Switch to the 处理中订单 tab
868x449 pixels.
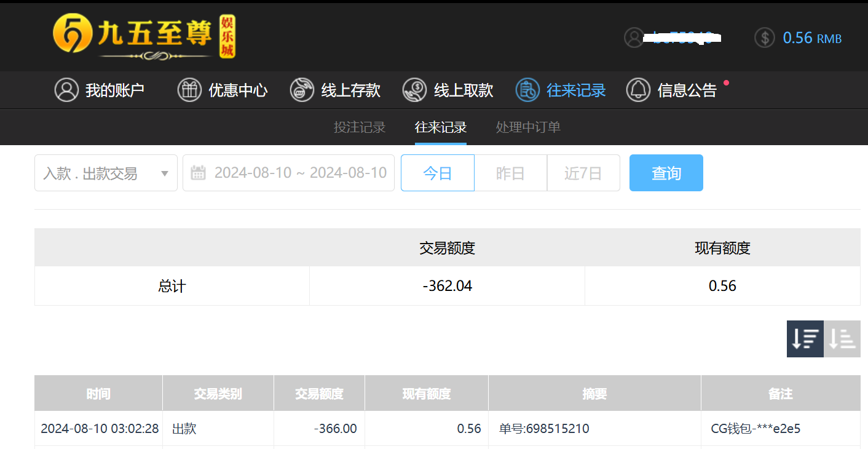pos(528,127)
